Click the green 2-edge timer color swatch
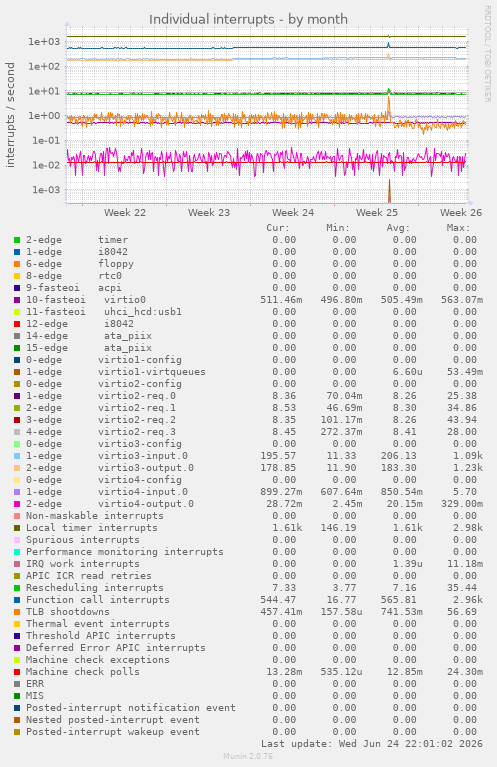 [x=17, y=240]
